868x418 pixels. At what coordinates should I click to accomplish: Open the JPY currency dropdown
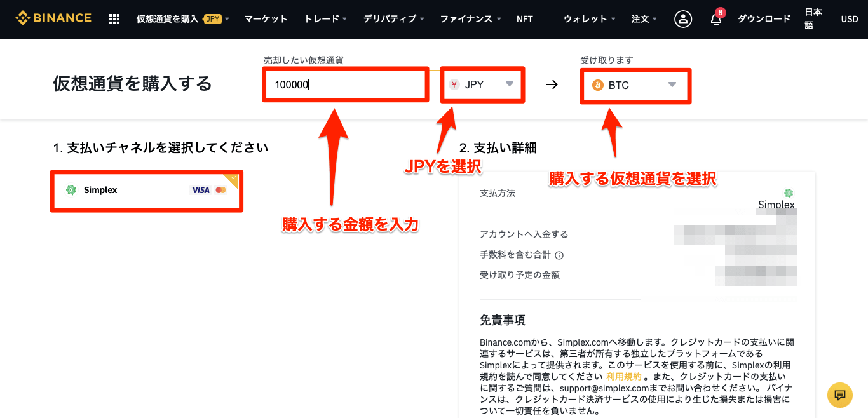point(482,84)
